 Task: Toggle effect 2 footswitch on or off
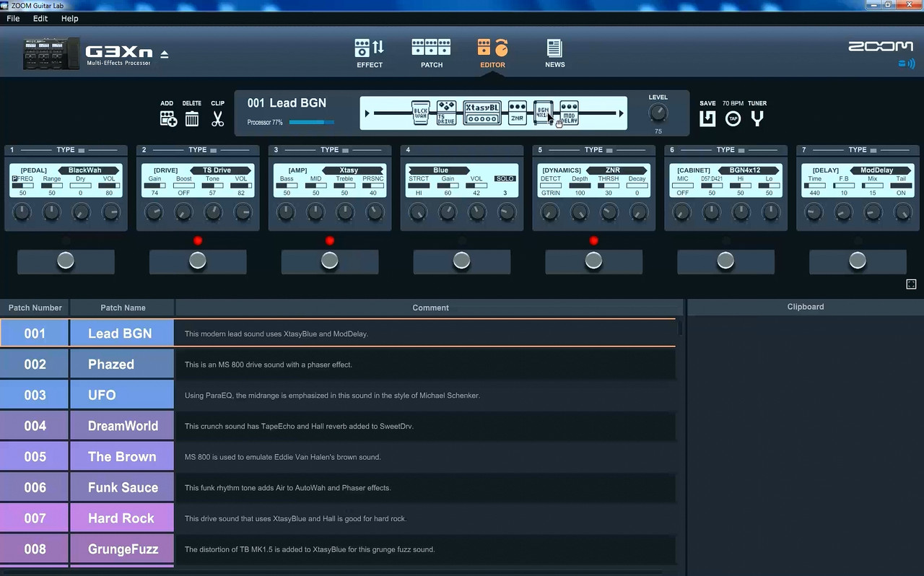pyautogui.click(x=197, y=261)
